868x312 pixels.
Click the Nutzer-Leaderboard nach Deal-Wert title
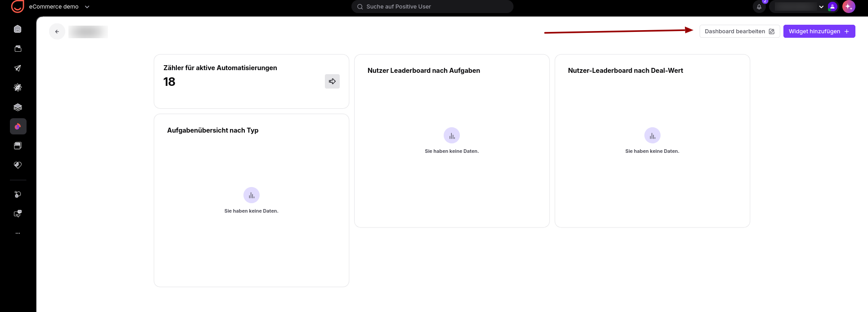(x=625, y=71)
